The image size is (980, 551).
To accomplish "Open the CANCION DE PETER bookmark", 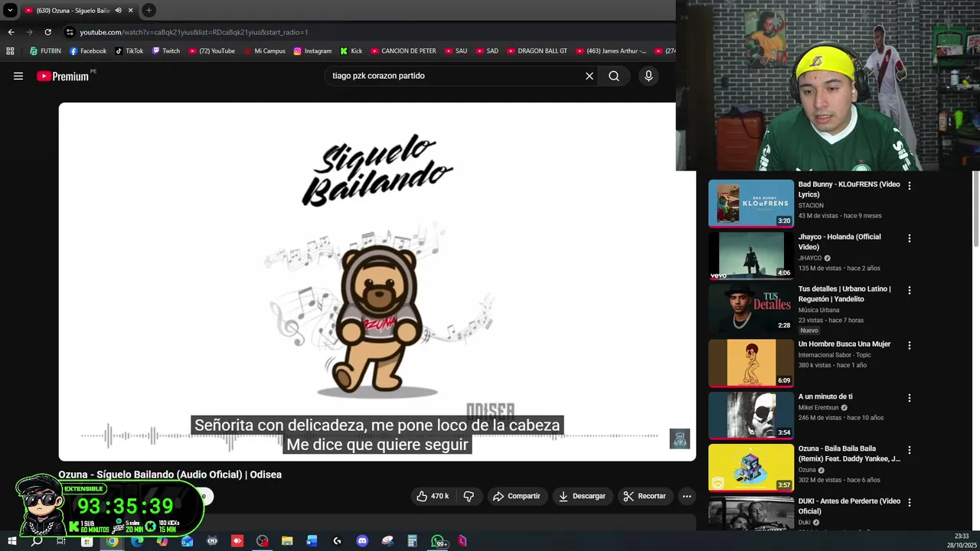I will point(403,51).
